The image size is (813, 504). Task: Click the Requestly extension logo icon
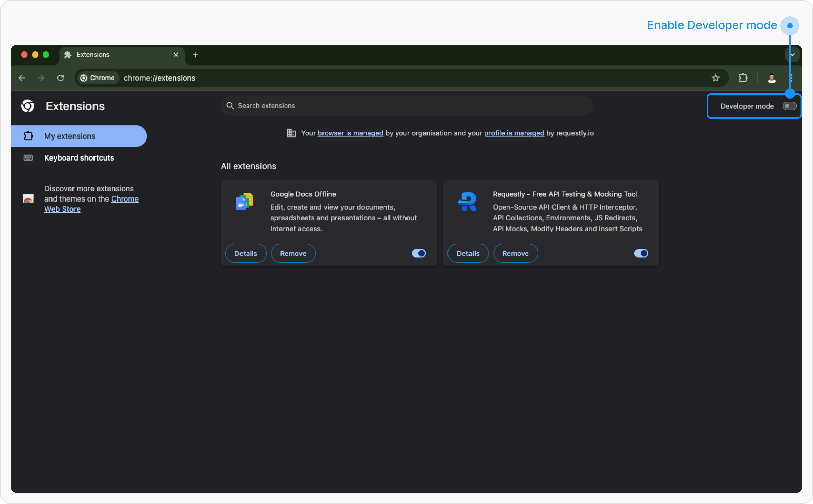467,202
